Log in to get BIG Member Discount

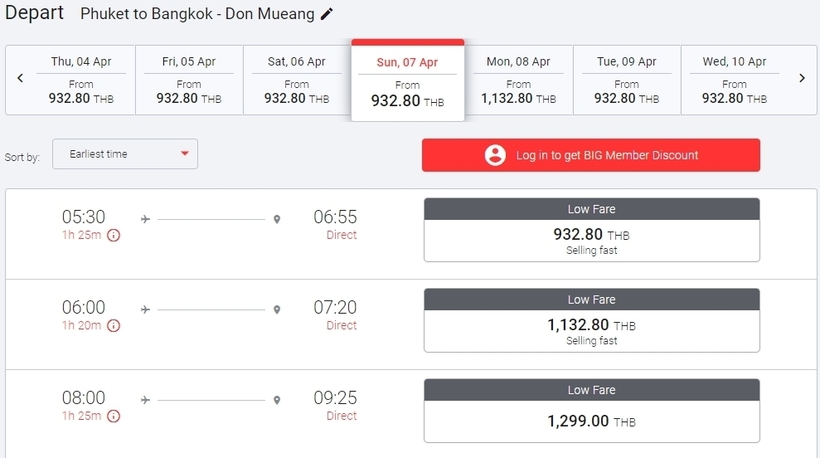[591, 155]
